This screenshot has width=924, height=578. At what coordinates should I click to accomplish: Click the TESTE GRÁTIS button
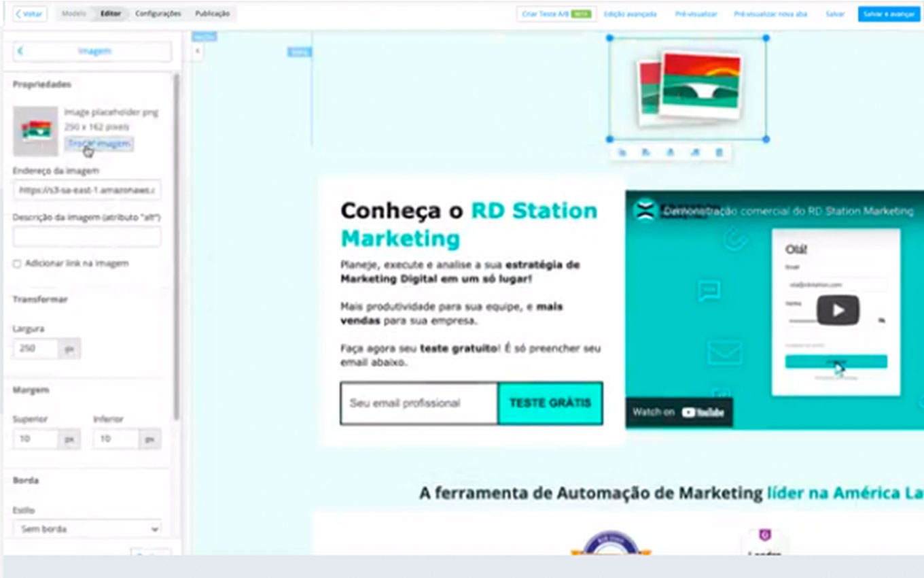click(x=550, y=403)
